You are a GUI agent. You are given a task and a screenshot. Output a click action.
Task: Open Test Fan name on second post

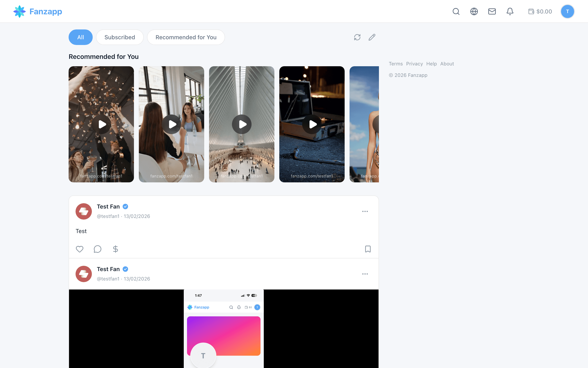coord(108,269)
